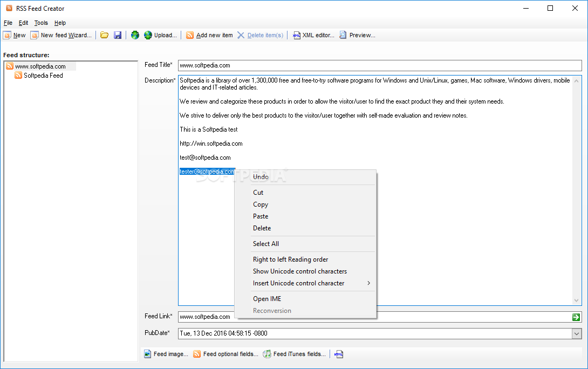Click the Upload globe icon

(x=148, y=35)
